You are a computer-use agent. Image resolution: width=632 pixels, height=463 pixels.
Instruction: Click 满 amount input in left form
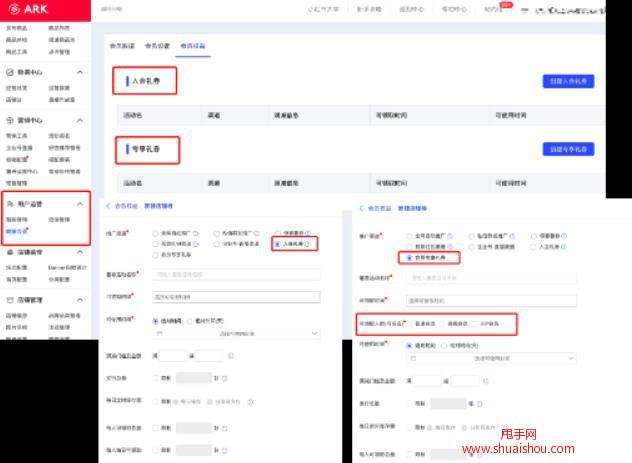[173, 356]
